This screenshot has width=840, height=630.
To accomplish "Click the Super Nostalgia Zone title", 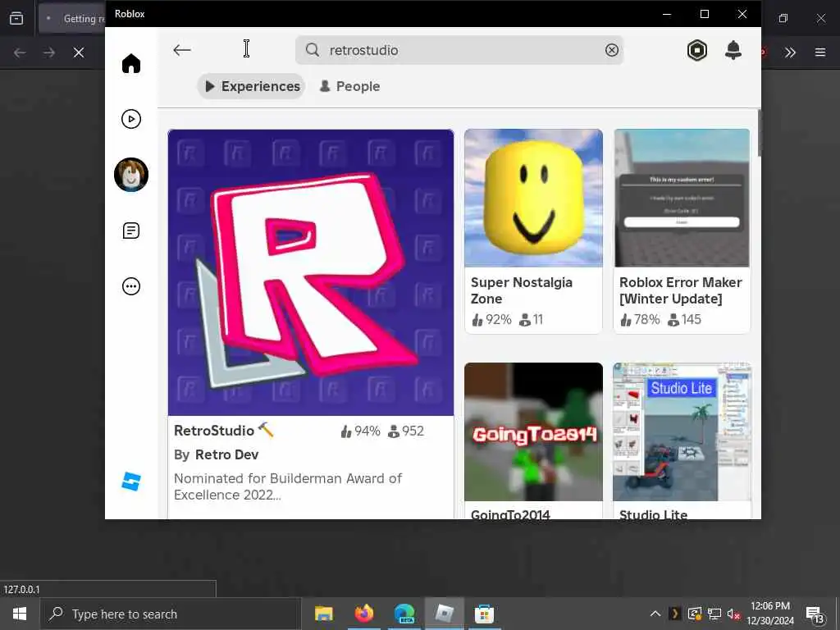I will (x=521, y=290).
